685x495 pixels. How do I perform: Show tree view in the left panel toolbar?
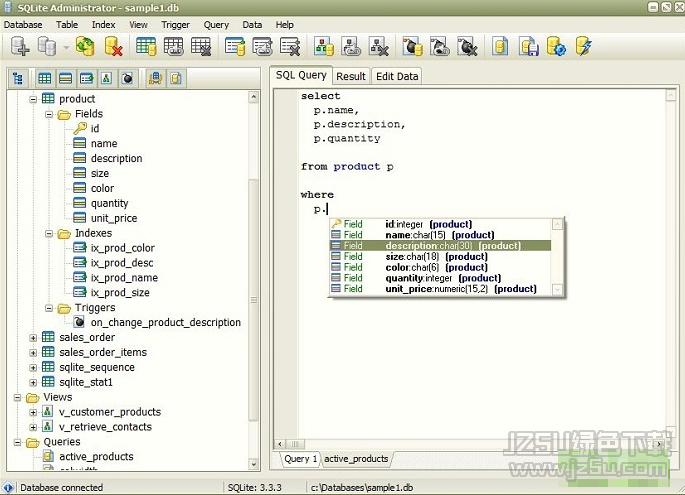point(18,79)
